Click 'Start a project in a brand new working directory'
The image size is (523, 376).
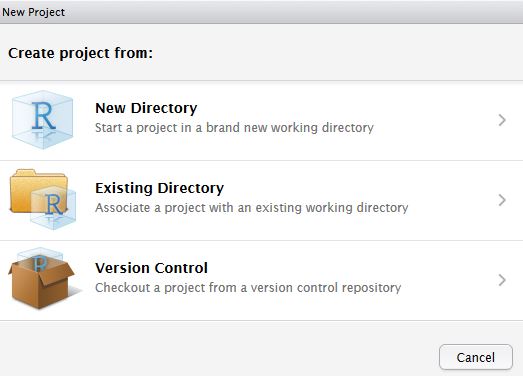point(234,128)
